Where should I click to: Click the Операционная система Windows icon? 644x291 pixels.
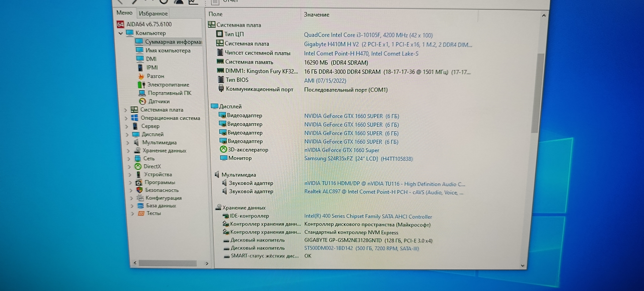coord(135,118)
